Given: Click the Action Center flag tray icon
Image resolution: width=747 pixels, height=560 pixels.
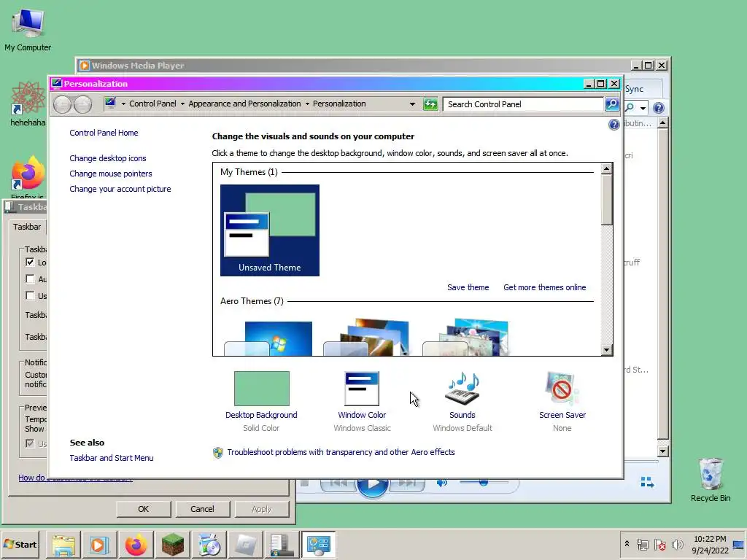Looking at the screenshot, I should [x=659, y=544].
